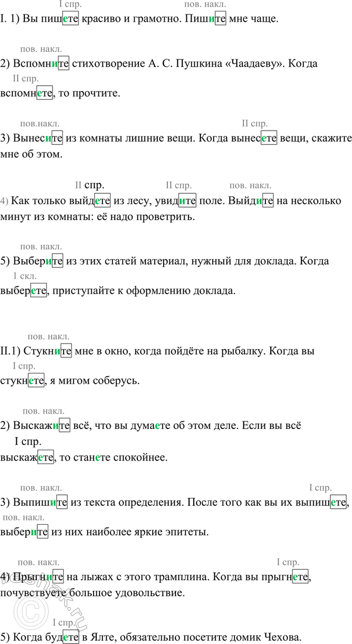Click the word "эпитеты"
This screenshot has width=352, height=644.
tap(185, 532)
